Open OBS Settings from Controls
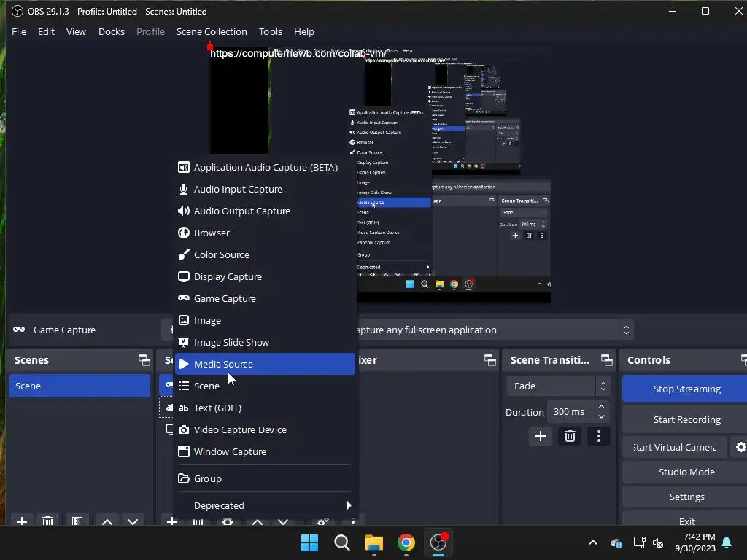 coord(686,497)
